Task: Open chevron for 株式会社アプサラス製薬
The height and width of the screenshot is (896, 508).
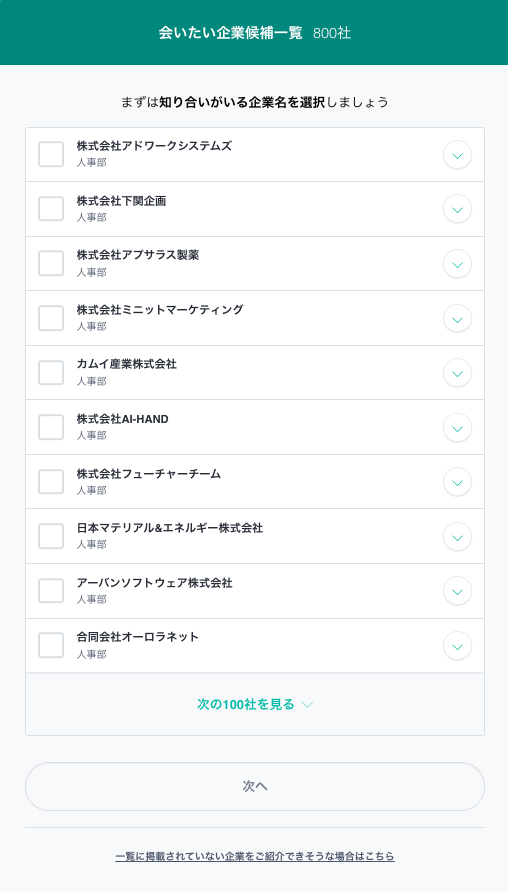Action: (x=457, y=265)
